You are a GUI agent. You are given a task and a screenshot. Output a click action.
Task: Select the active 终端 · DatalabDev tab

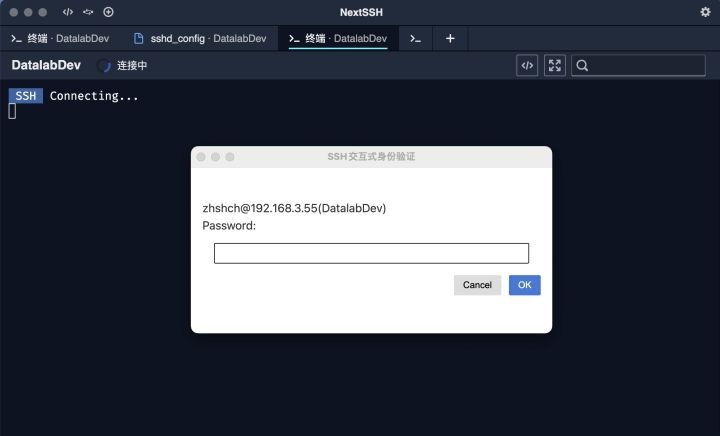click(x=338, y=39)
